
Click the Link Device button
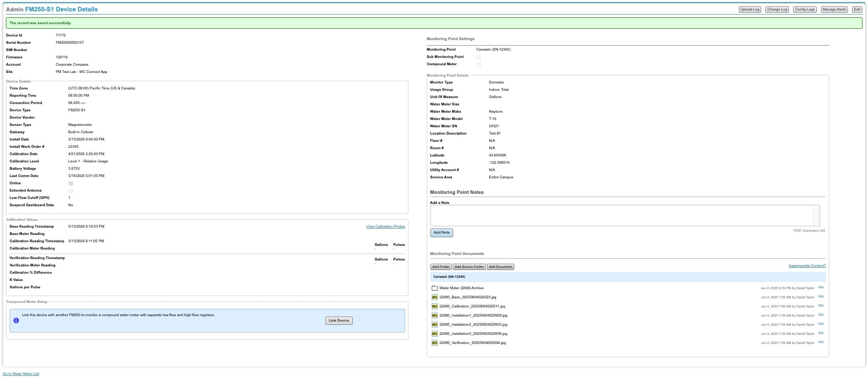point(339,321)
